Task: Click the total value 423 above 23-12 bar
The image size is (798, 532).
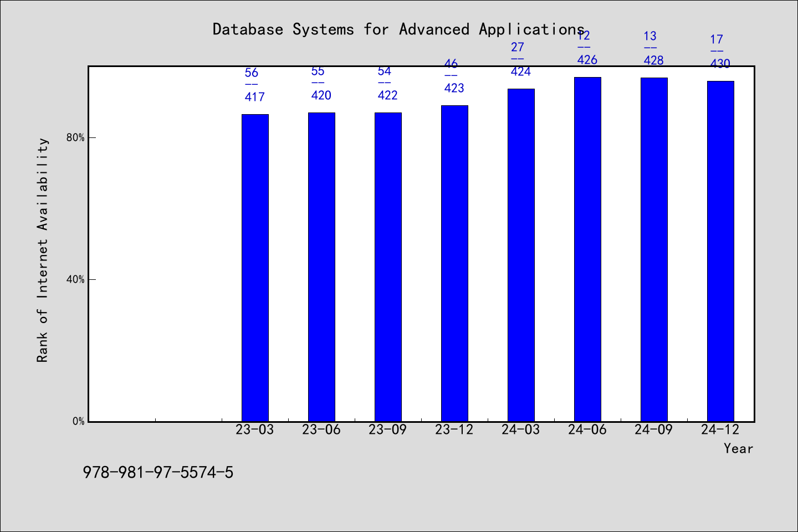Action: (454, 88)
